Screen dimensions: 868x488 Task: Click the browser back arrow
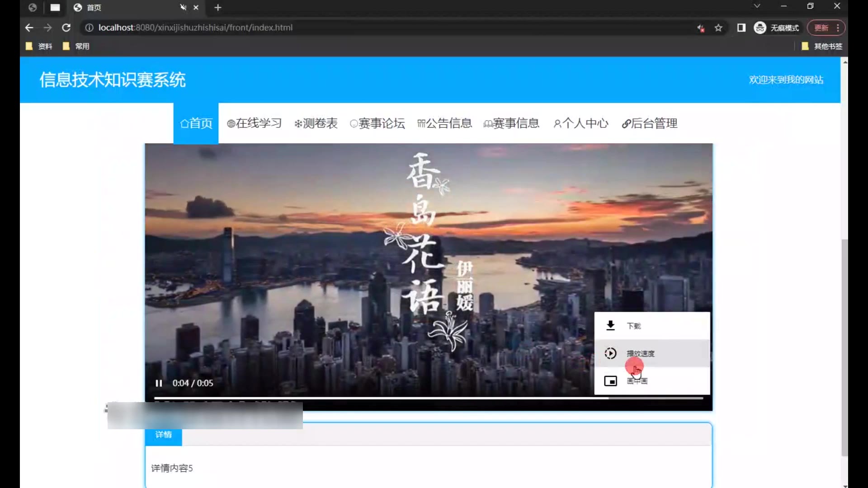point(29,28)
